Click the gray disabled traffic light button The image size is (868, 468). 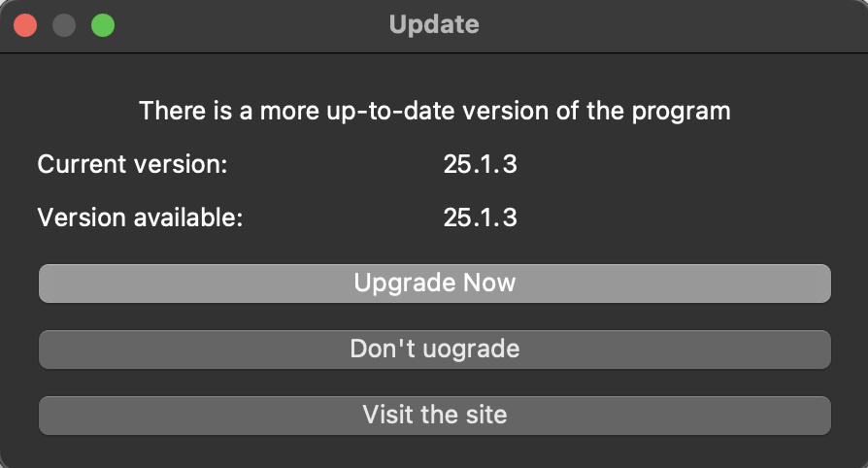[64, 25]
